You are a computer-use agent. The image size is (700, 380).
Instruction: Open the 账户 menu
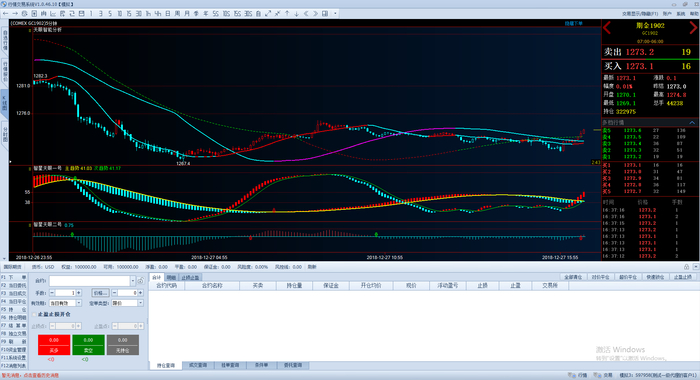point(667,14)
